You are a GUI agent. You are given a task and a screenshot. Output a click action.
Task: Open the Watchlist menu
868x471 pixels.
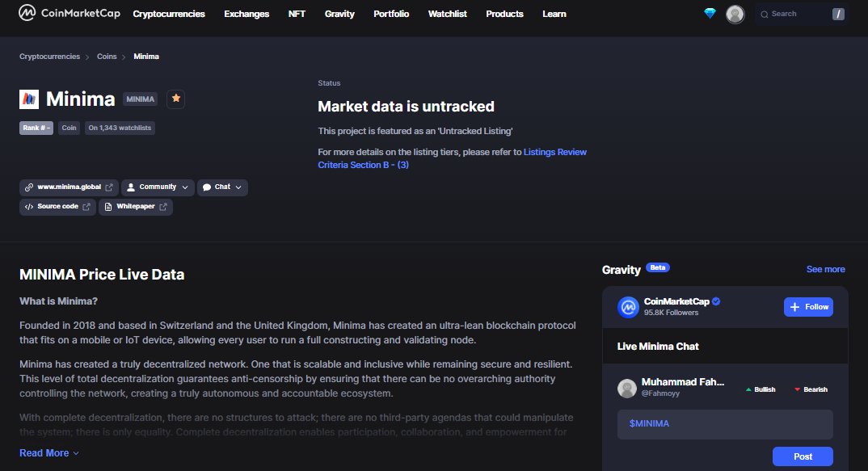447,14
